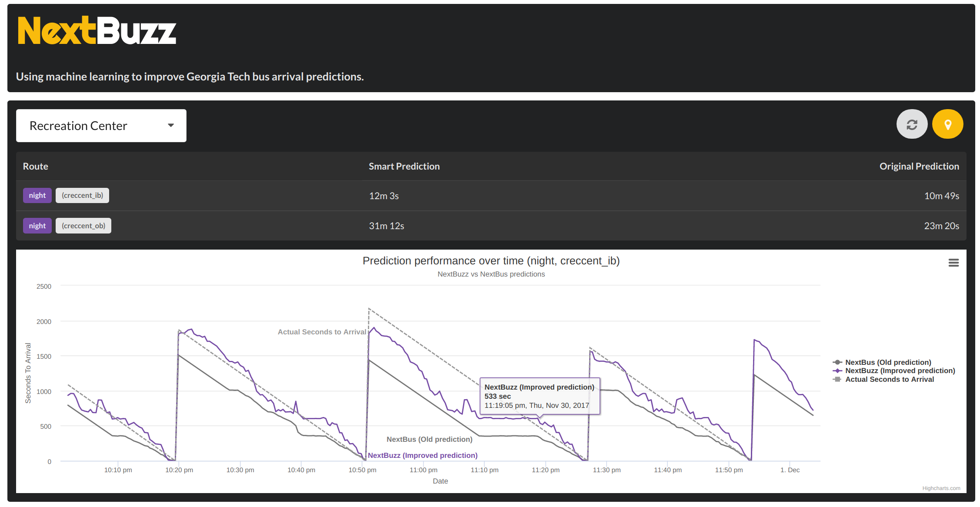Viewport: 980px width, 507px height.
Task: Toggle NextBuzz (Improved prediction) legend entry
Action: [900, 371]
